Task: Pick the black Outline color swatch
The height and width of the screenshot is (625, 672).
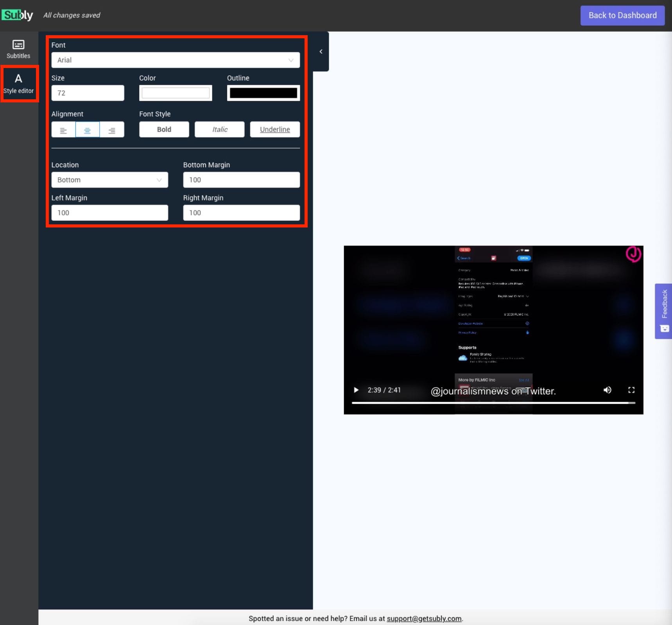Action: click(x=263, y=93)
